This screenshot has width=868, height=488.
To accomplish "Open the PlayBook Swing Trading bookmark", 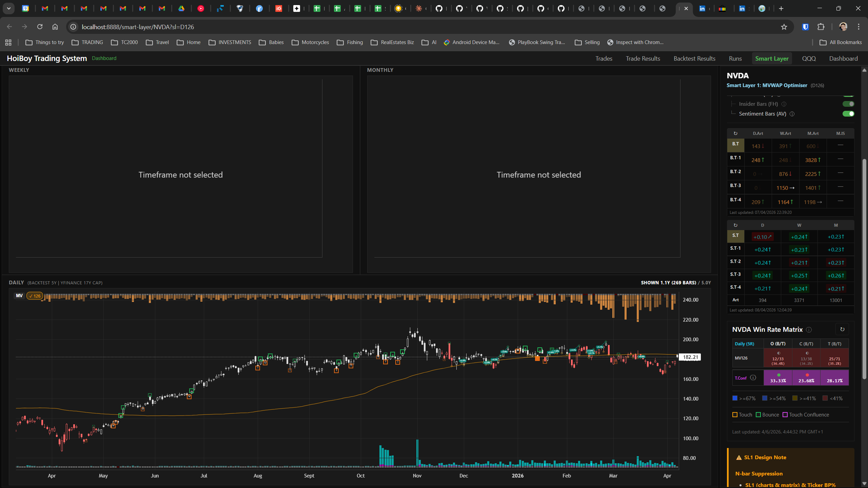I will point(537,42).
